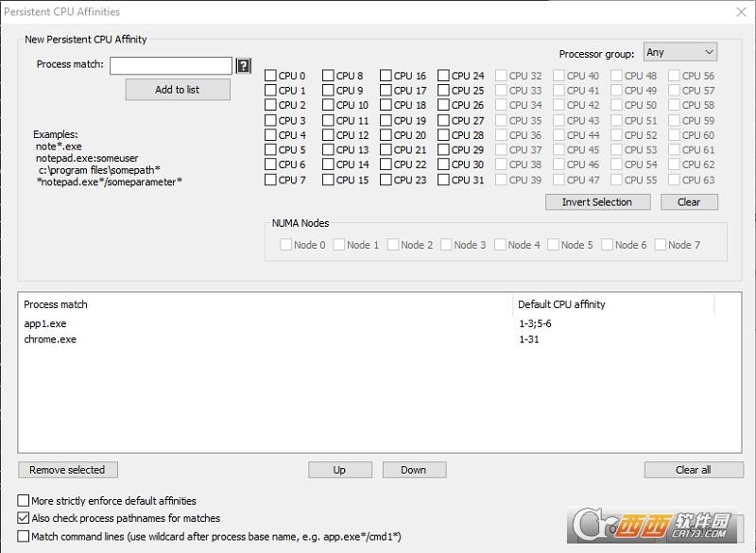
Task: Check the CPU 2 checkbox
Action: click(x=270, y=105)
